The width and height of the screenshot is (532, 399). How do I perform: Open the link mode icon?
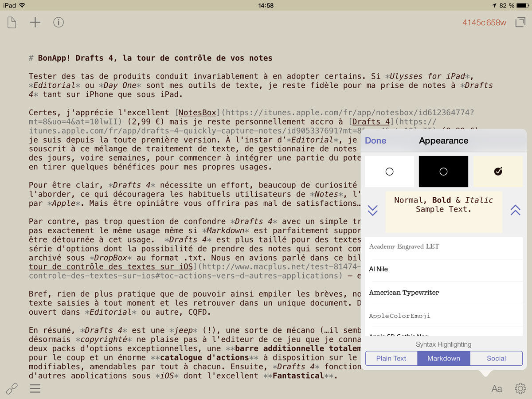(x=12, y=389)
